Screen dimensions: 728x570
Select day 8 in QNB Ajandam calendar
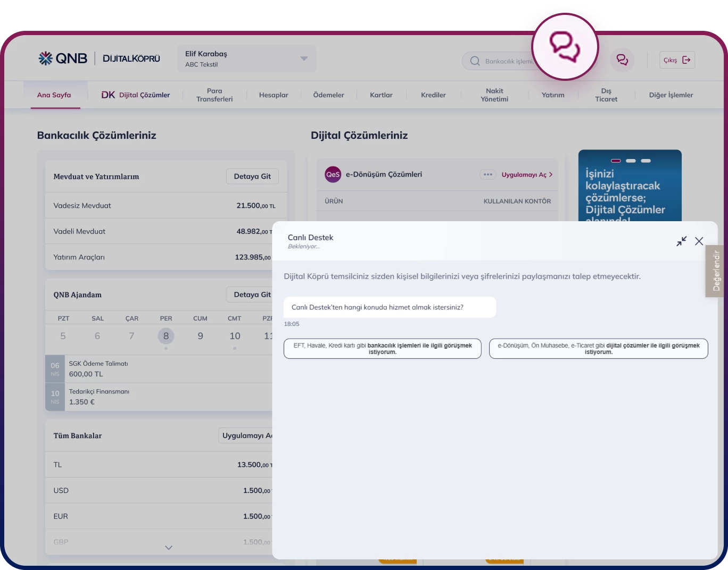pos(166,336)
